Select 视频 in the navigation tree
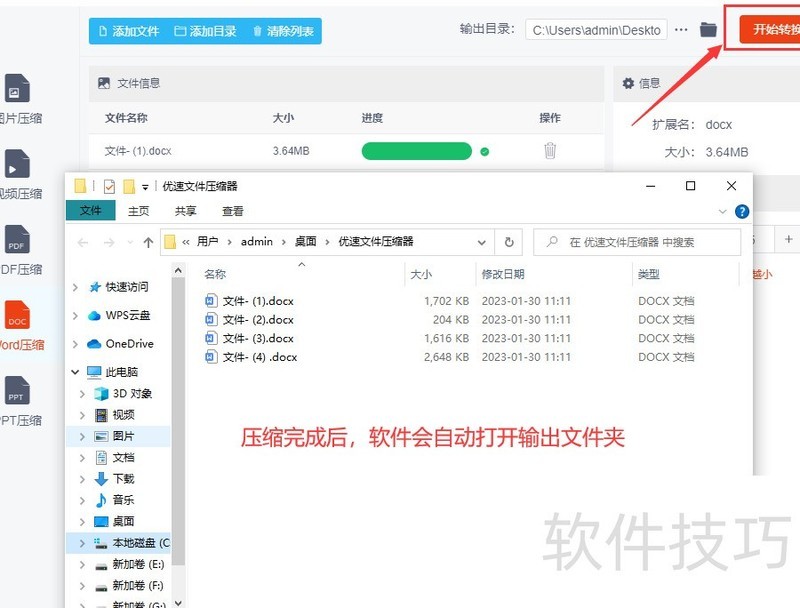 coord(123,415)
